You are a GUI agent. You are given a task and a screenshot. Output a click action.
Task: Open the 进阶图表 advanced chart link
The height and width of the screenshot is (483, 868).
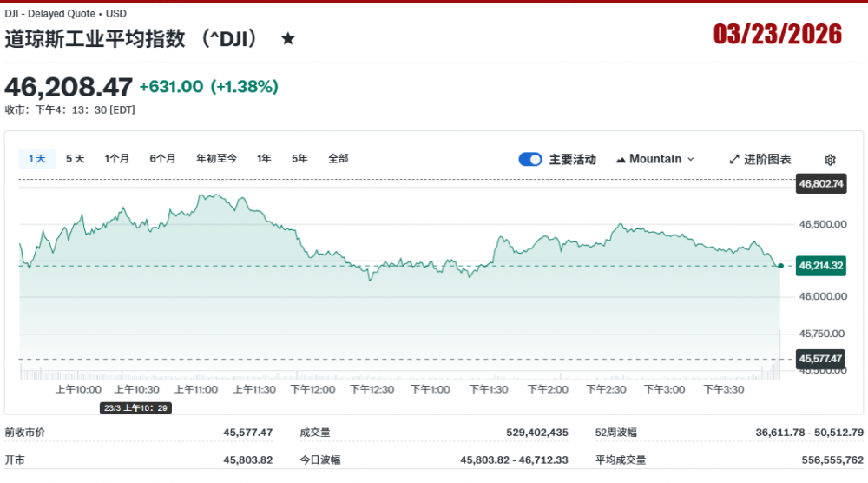point(767,159)
